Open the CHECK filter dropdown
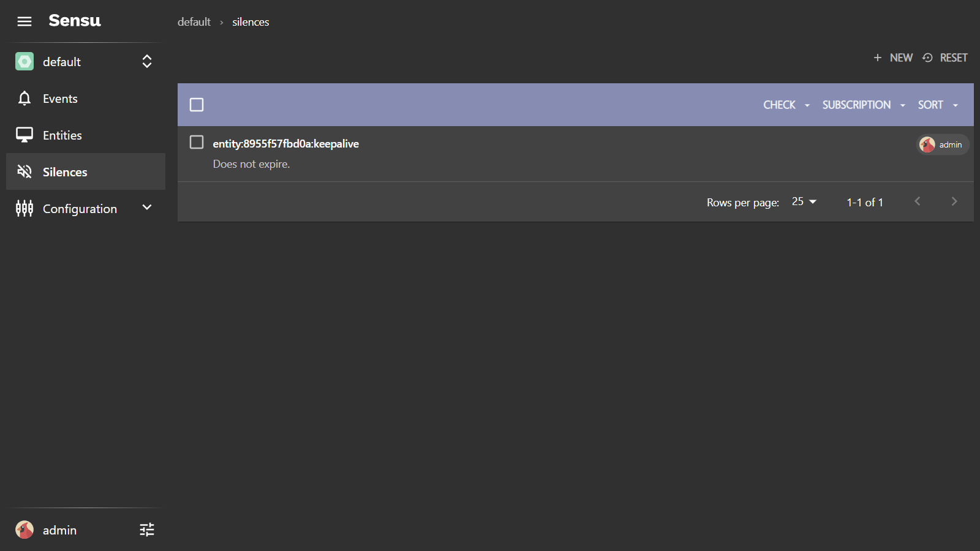 pos(786,105)
